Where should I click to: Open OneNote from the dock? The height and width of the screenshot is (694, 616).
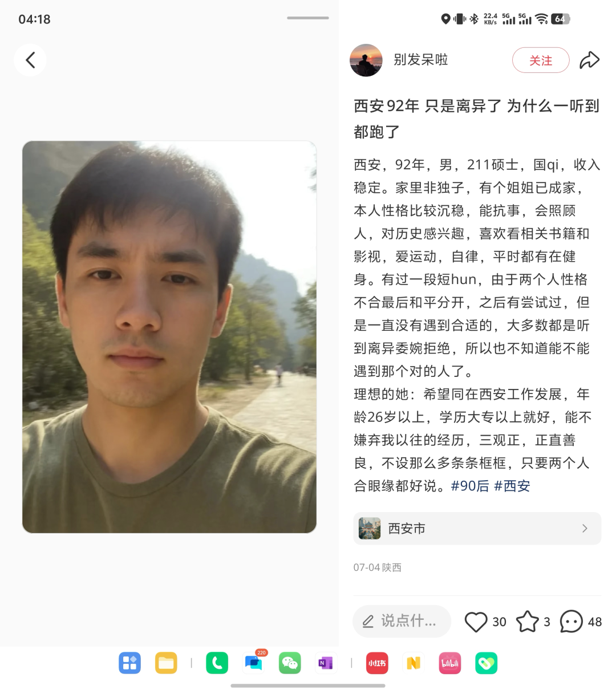(326, 663)
